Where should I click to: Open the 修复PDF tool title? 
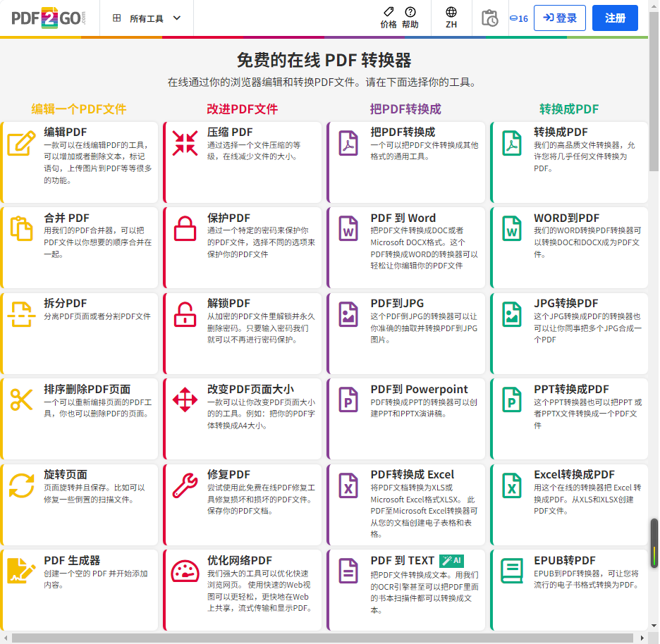pos(228,474)
